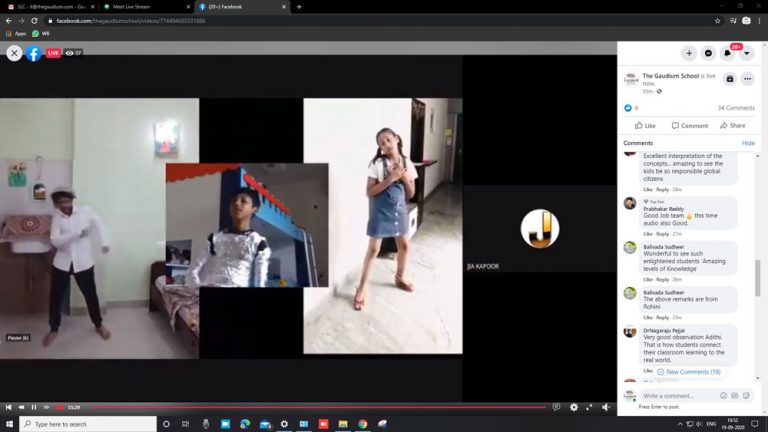Image resolution: width=768 pixels, height=432 pixels.
Task: Open the WhatsApp bookmark
Action: [41, 34]
